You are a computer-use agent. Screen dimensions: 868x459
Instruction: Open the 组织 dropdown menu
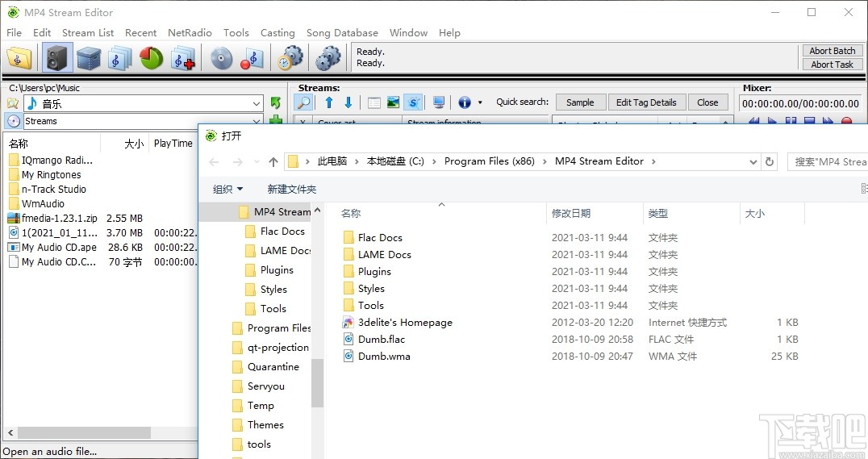[228, 190]
